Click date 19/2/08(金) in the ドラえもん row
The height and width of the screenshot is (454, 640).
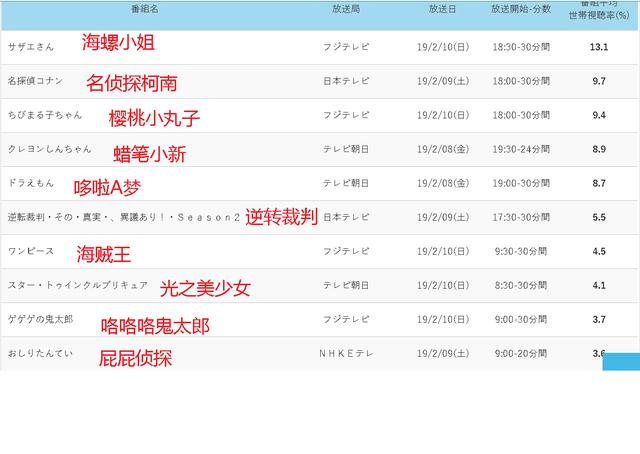[x=443, y=183]
